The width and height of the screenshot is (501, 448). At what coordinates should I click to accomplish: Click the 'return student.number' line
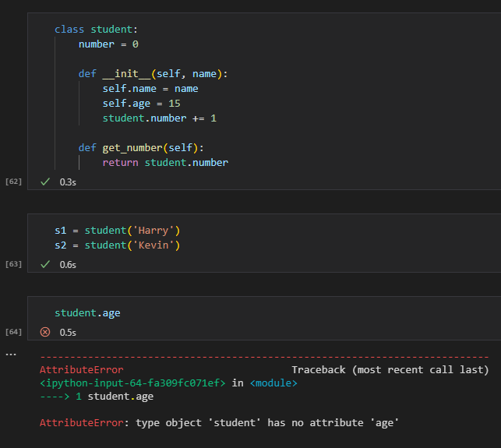(x=165, y=163)
